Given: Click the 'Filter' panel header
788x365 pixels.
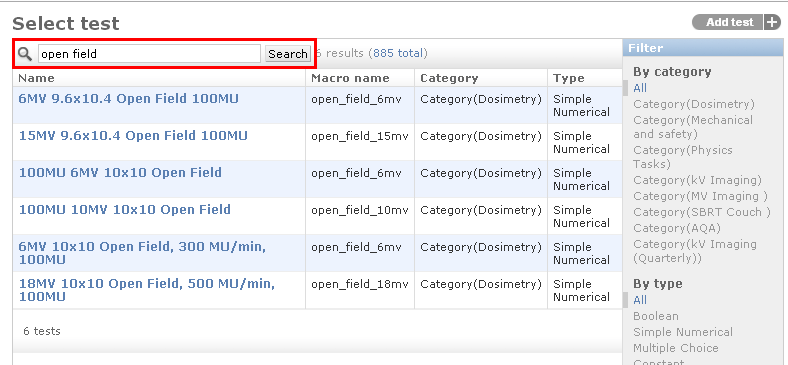Looking at the screenshot, I should [703, 48].
